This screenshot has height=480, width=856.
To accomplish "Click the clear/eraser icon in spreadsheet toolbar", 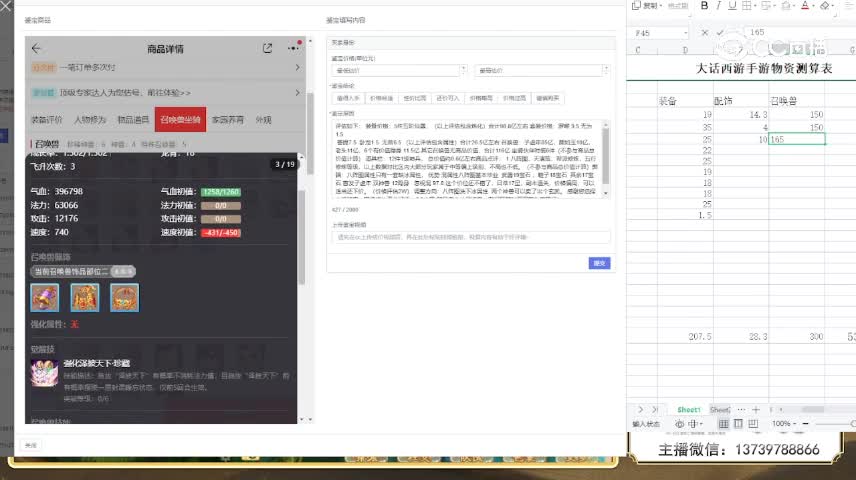I will 824,5.
